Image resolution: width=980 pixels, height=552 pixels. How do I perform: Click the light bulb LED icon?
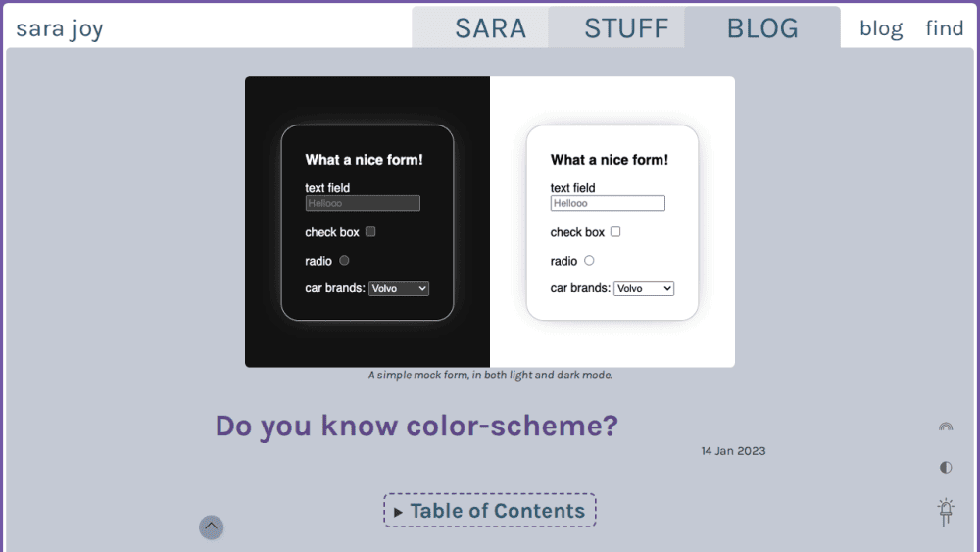coord(946,512)
